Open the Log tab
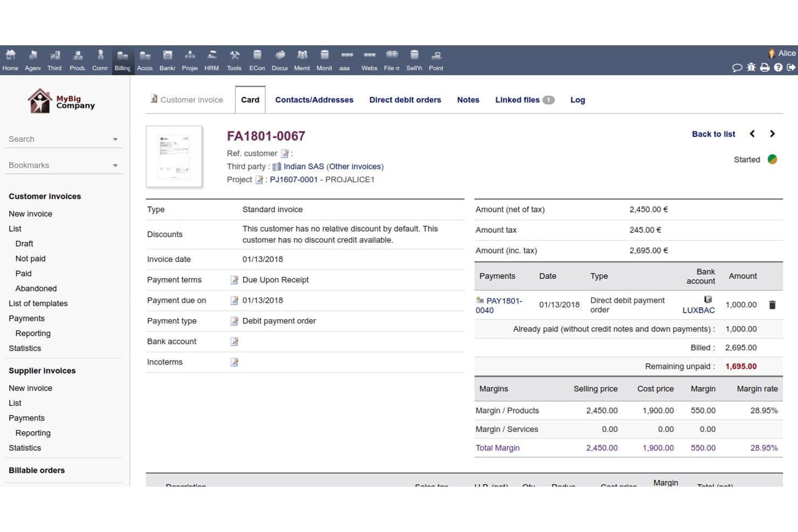This screenshot has height=532, width=798. point(577,100)
